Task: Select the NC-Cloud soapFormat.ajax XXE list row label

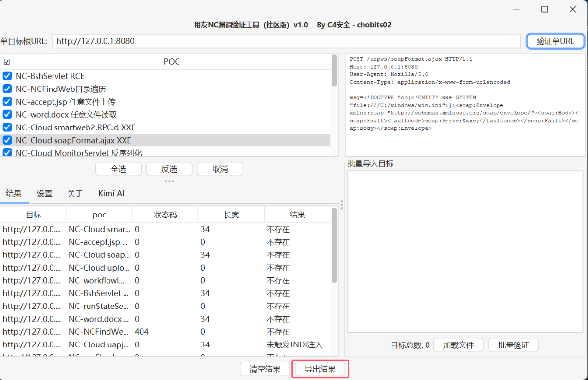Action: coord(73,140)
